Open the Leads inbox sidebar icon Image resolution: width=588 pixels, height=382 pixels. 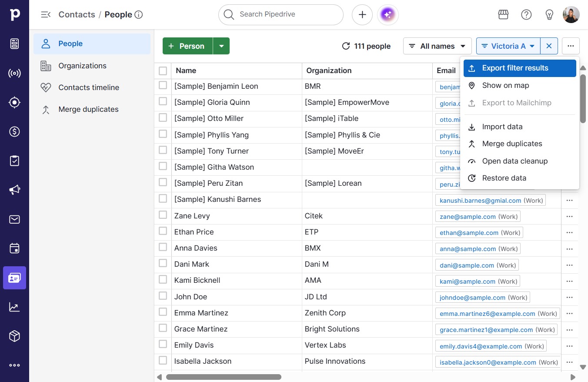(14, 44)
